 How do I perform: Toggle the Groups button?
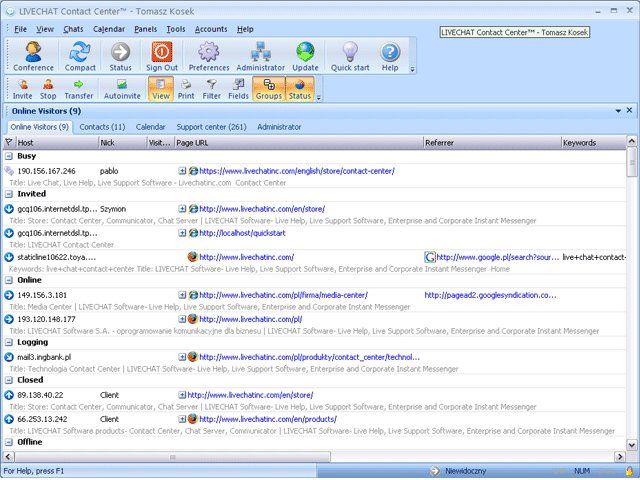tap(268, 90)
